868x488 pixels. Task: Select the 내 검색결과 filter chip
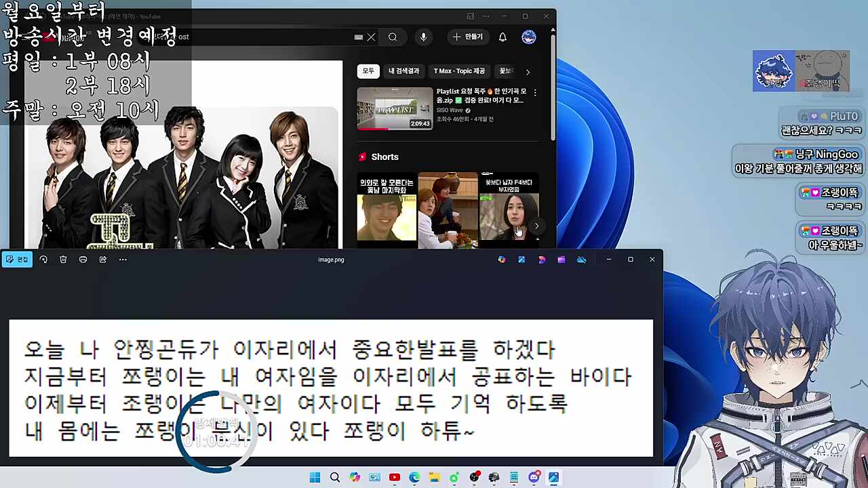(404, 71)
